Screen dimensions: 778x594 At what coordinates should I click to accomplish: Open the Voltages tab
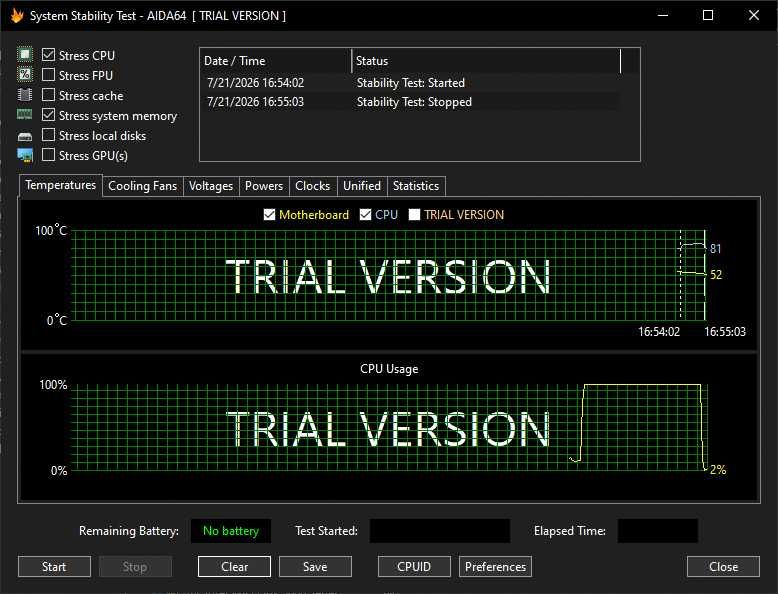(211, 186)
